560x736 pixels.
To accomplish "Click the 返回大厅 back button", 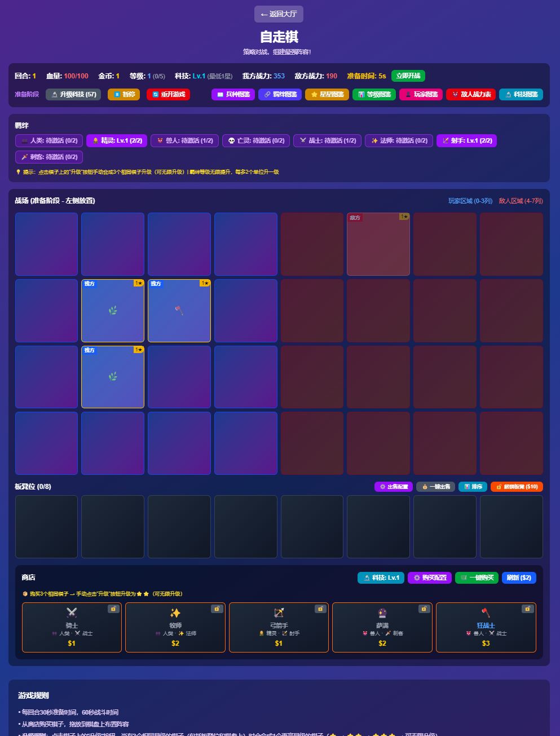I will (279, 14).
